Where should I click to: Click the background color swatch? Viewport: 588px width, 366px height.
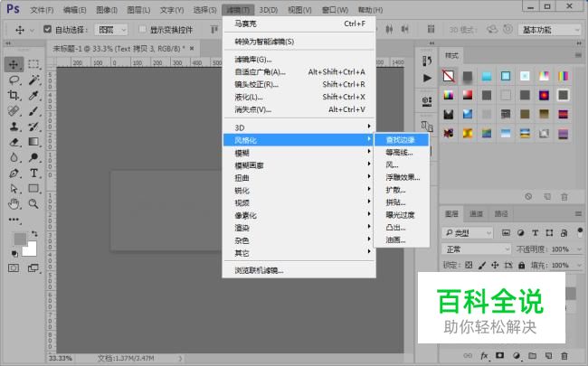[30, 249]
